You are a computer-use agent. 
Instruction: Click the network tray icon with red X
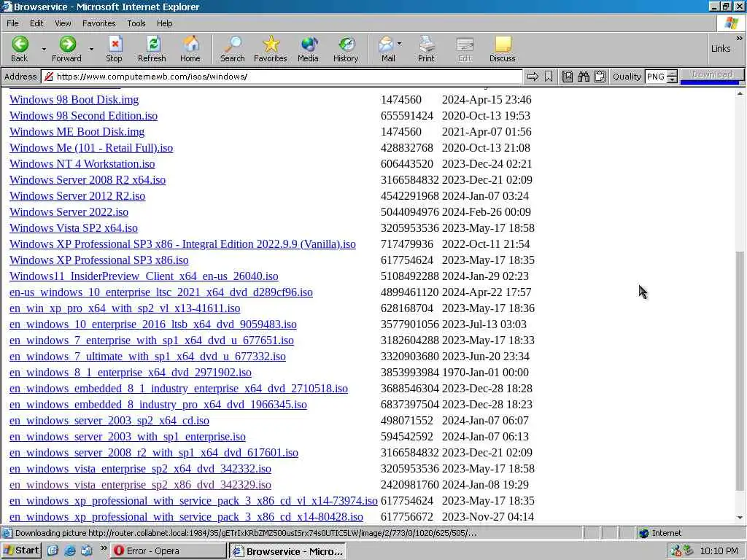pyautogui.click(x=676, y=551)
